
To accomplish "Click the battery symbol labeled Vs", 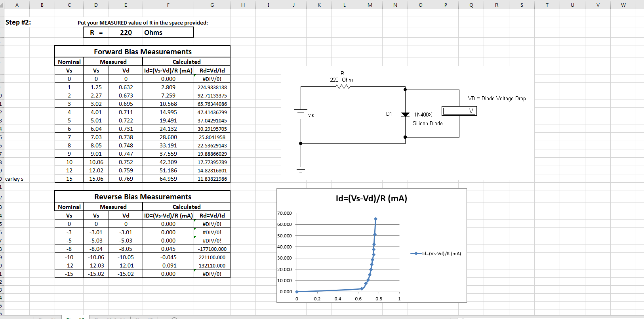I will point(301,114).
